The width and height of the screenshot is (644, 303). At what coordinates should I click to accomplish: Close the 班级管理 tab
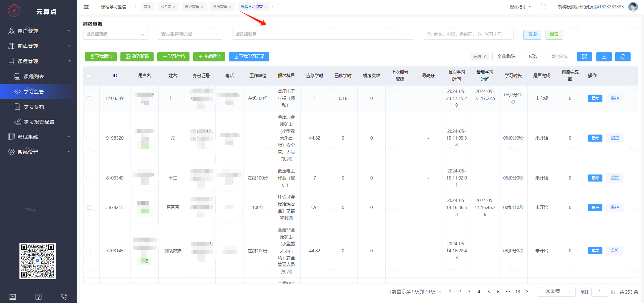[x=202, y=7]
